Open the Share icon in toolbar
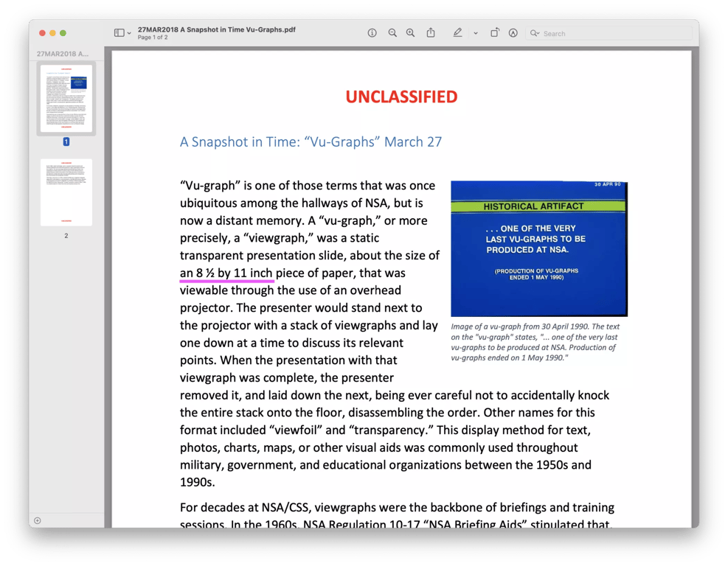Viewport: 728px width, 566px height. 431,32
